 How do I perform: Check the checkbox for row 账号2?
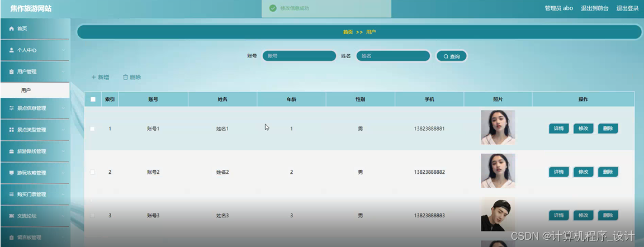click(92, 172)
